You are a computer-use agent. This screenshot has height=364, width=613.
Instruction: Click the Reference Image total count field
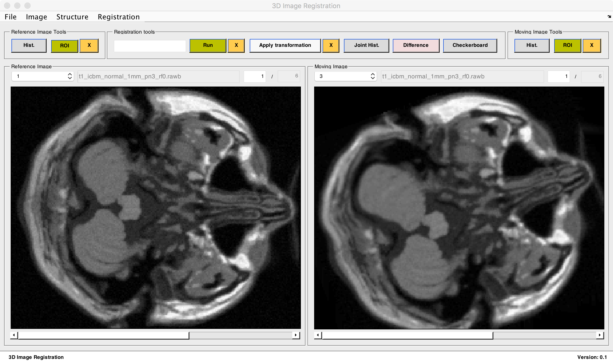pos(289,76)
